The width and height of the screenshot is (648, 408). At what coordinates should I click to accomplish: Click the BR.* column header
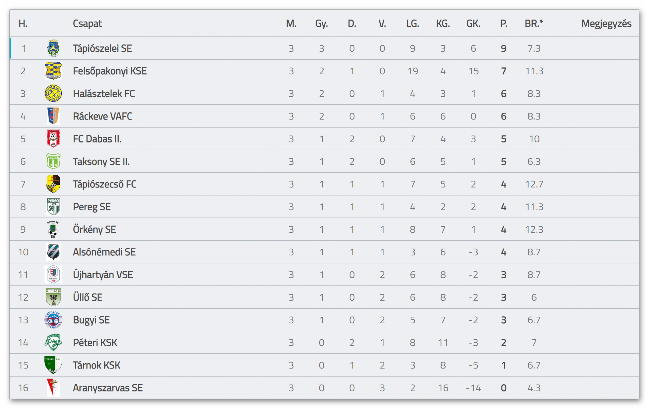pos(534,24)
